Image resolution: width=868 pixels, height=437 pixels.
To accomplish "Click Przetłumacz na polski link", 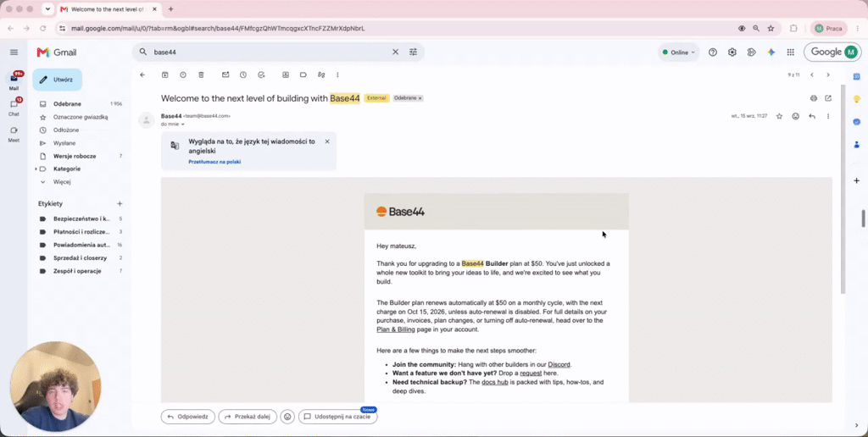I will point(214,162).
